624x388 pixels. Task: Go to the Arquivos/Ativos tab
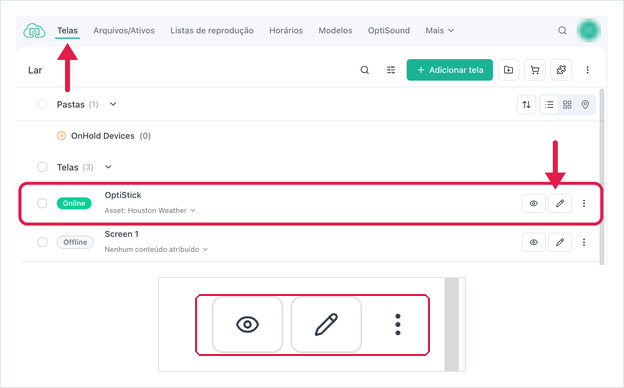(124, 30)
